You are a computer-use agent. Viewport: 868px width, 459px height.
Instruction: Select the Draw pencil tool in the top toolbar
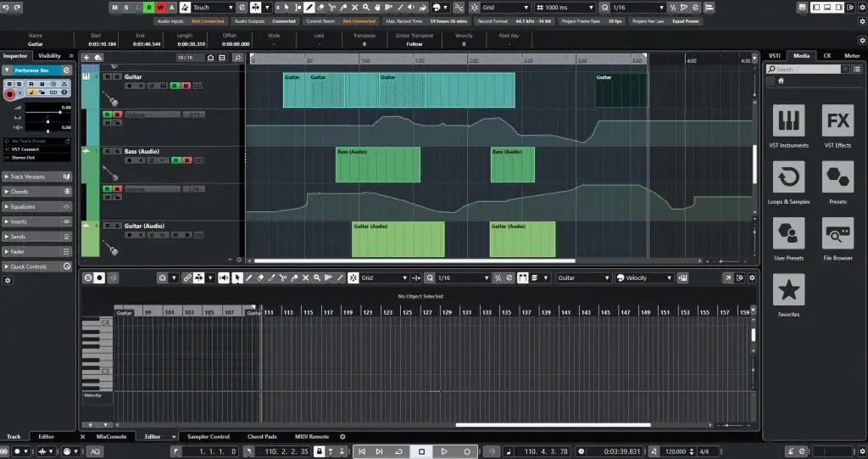[x=309, y=8]
